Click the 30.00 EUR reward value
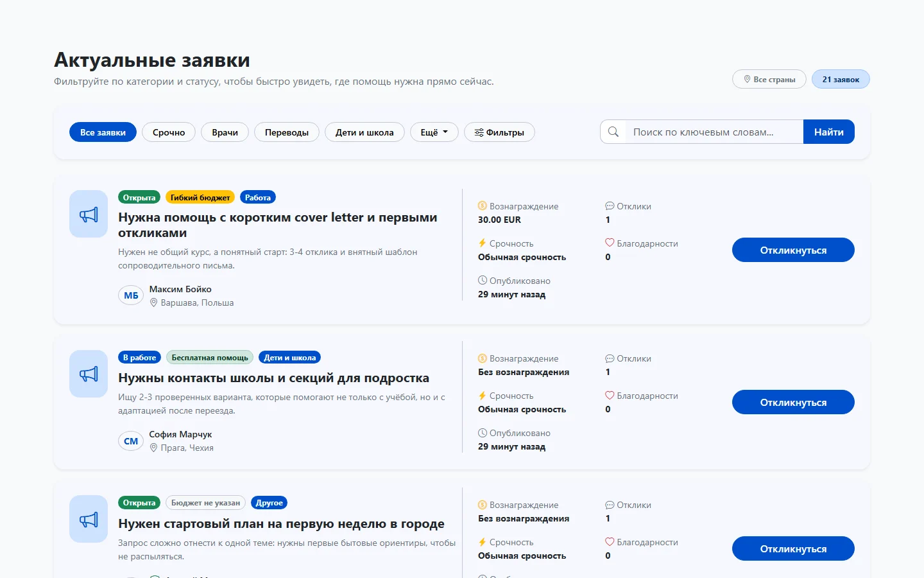The height and width of the screenshot is (578, 924). pos(499,220)
